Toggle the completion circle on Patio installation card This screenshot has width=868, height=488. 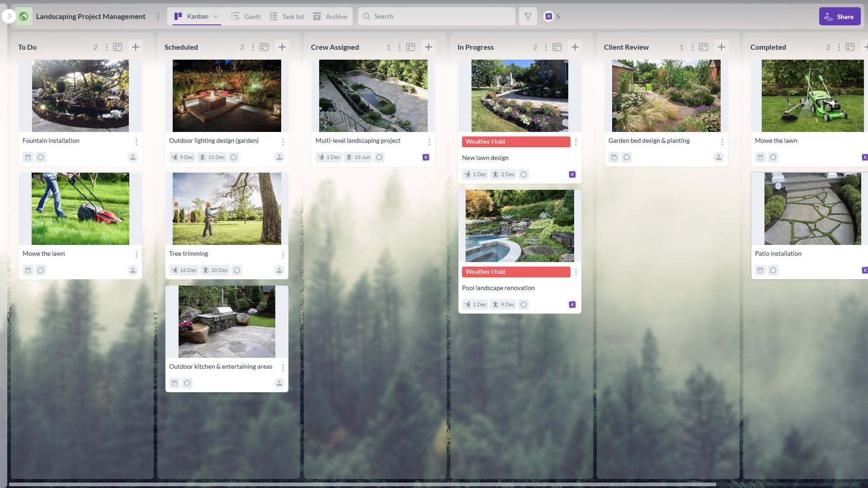click(773, 270)
